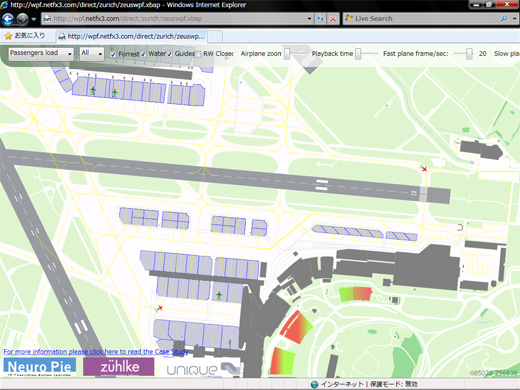Image resolution: width=520 pixels, height=390 pixels.
Task: Click the unique logo
Action: tap(203, 369)
